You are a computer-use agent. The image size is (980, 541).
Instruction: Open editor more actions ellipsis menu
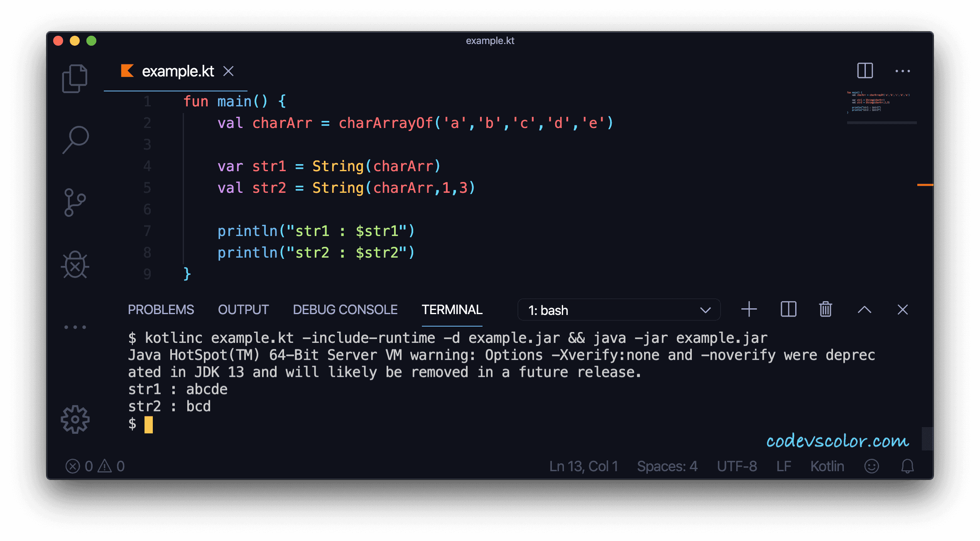(x=903, y=71)
